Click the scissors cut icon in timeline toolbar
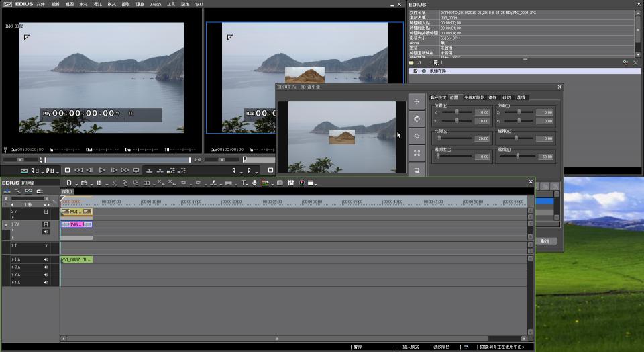This screenshot has height=352, width=644. point(114,183)
